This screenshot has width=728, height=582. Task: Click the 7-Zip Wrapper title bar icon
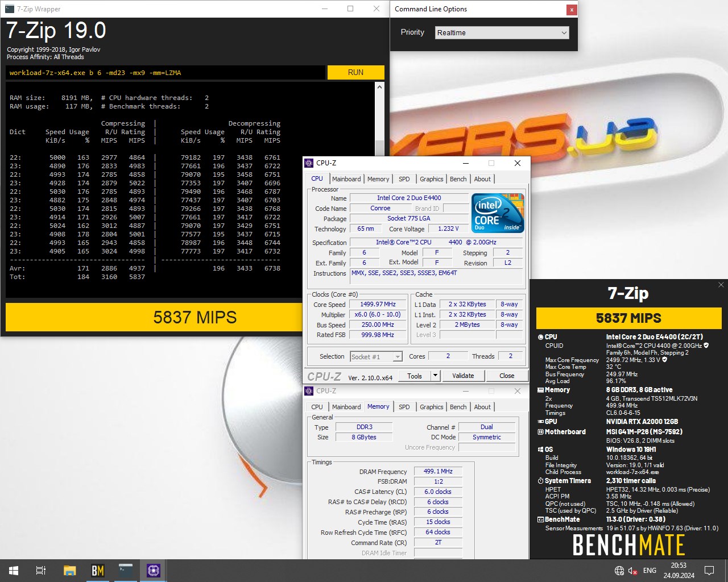10,9
